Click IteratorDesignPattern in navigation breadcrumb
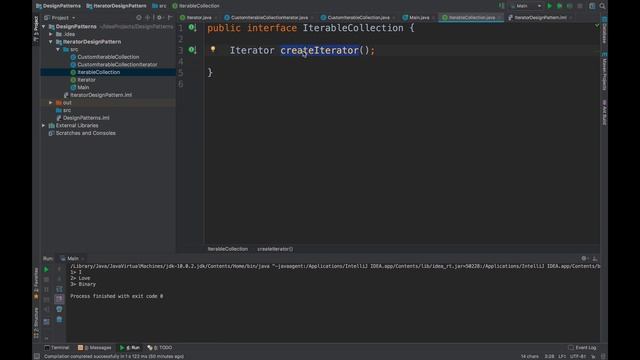 tap(116, 6)
